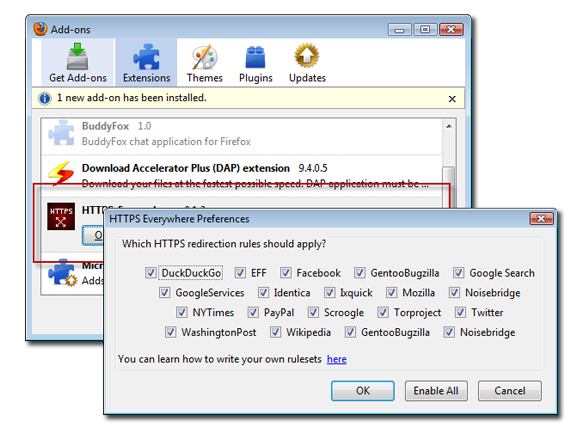Toggle the Mozilla rule checkbox
This screenshot has height=435, width=586.
[391, 293]
